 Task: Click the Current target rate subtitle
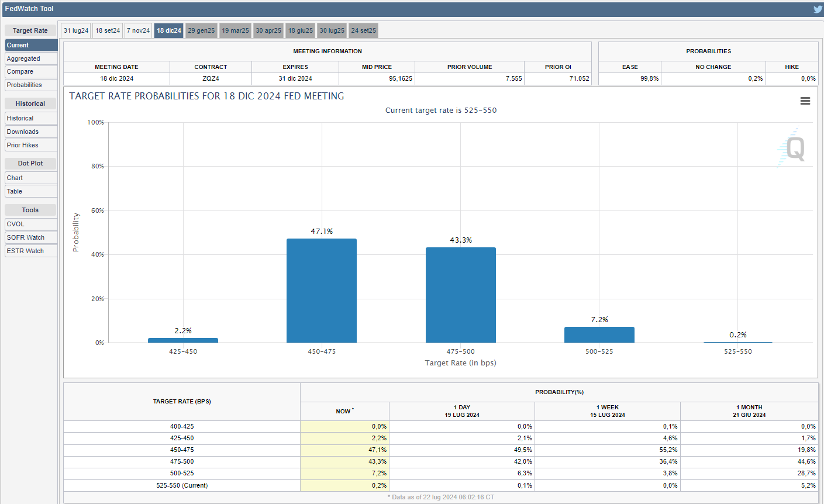pos(441,110)
